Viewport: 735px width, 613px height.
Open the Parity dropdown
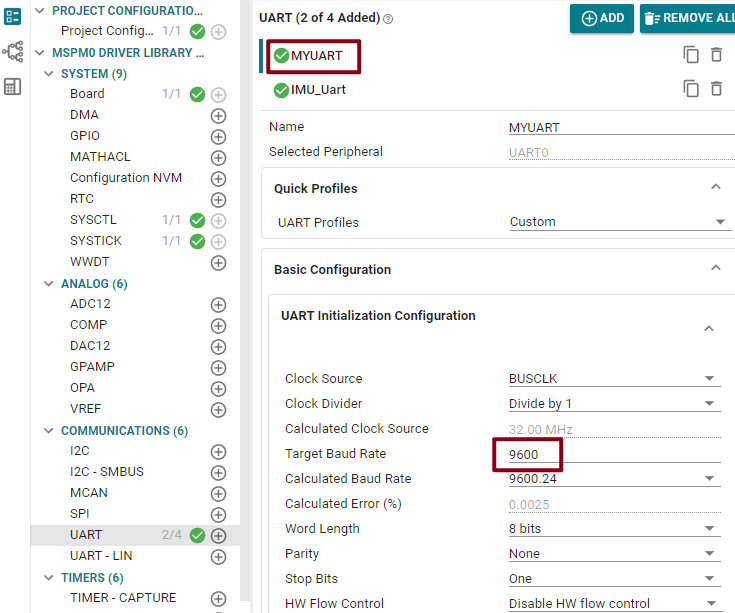[x=615, y=553]
